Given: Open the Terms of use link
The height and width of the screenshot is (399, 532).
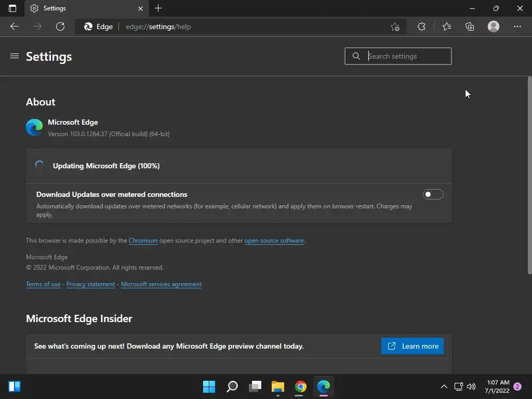Looking at the screenshot, I should tap(43, 284).
